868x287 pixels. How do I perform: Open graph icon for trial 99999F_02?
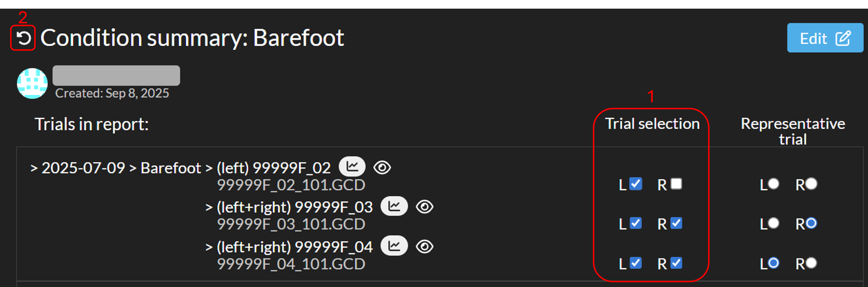(x=352, y=167)
